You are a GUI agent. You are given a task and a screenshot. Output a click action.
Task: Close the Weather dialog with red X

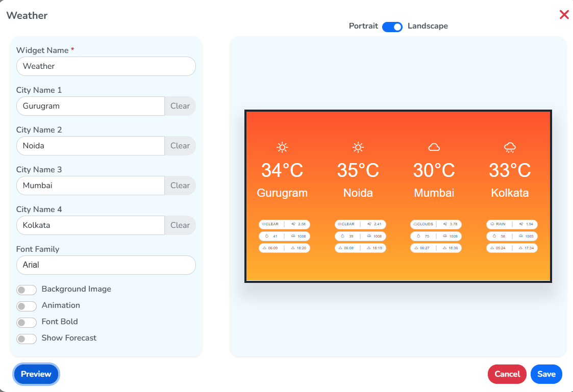click(x=564, y=15)
